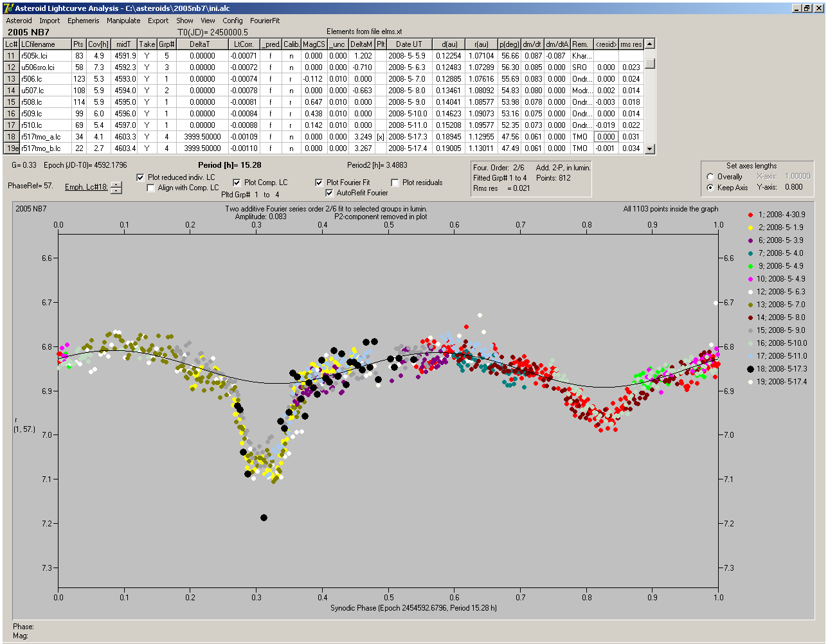Open the Ephemeris menu
828x644 pixels.
[x=84, y=21]
